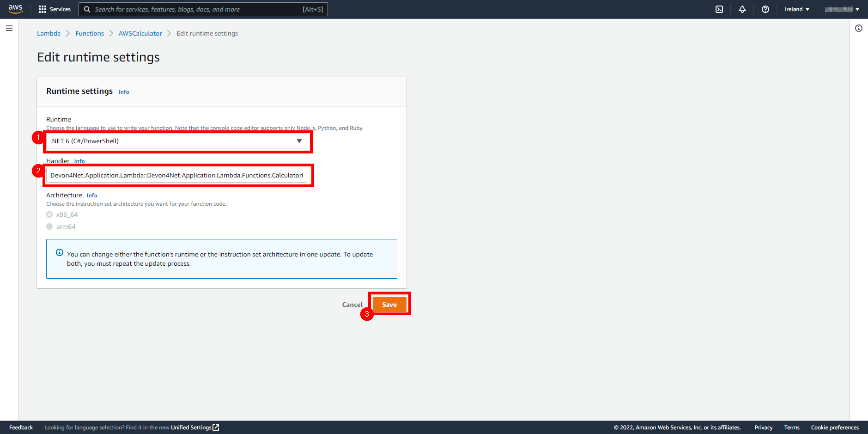Open the Ireland region selector

click(x=796, y=9)
